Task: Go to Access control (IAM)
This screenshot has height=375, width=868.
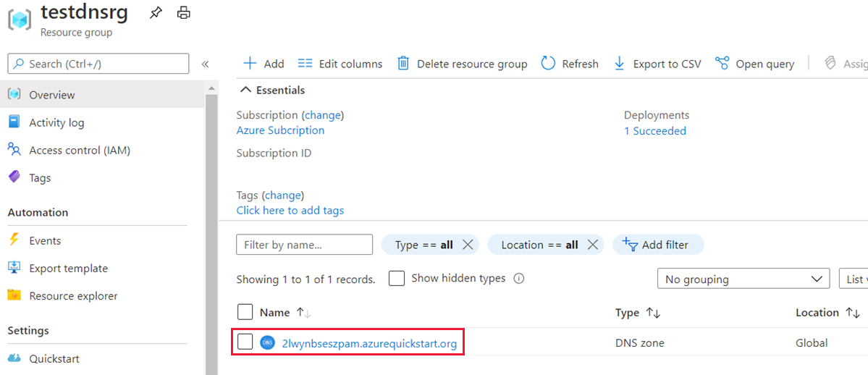Action: 80,150
